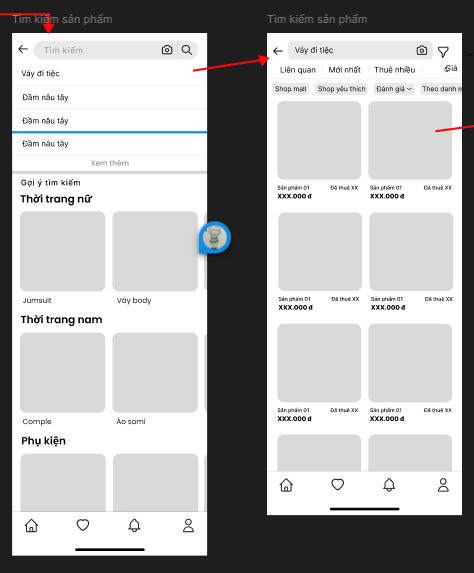Tap the heart icon on the results screen
This screenshot has height=573, width=474.
337,485
